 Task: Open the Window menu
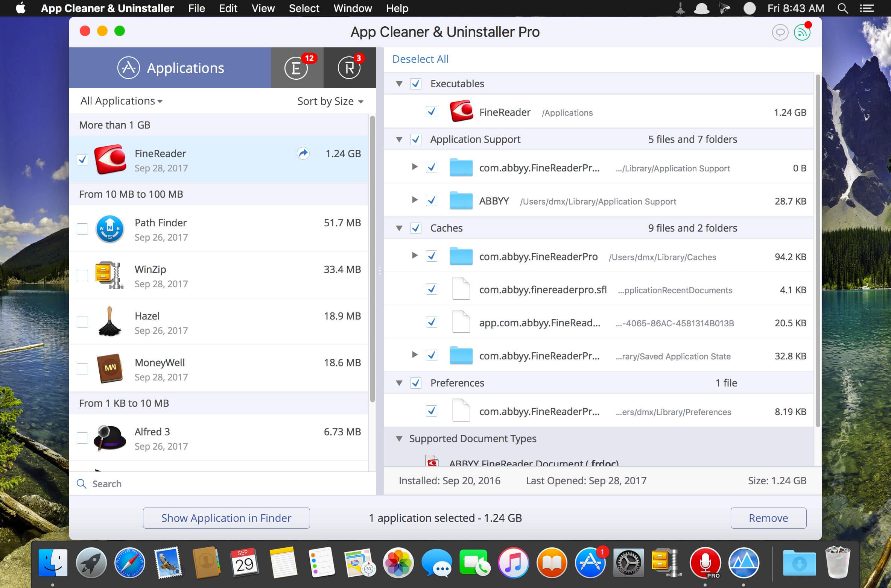352,8
